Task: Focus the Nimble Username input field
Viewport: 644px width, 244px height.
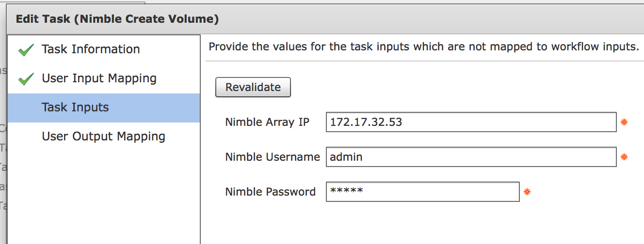Action: coord(471,157)
